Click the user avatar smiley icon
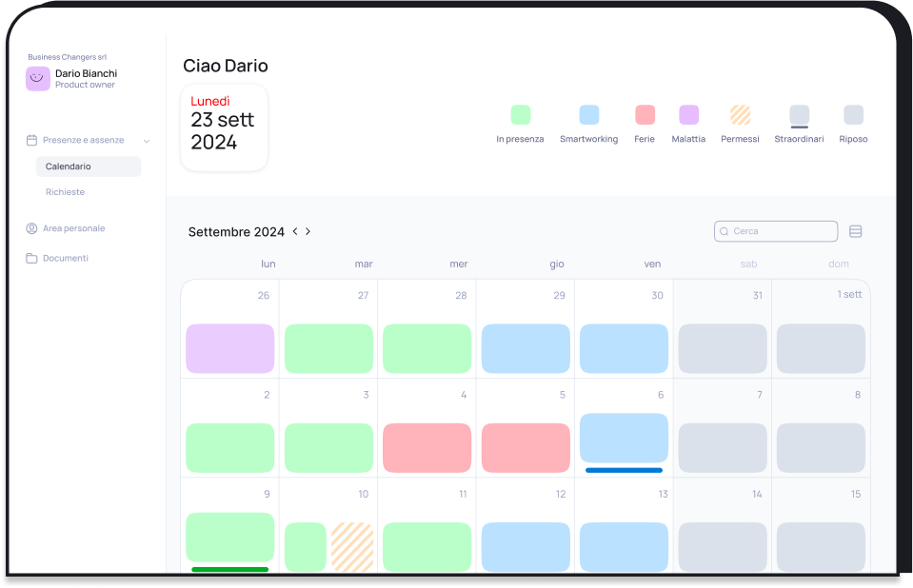 click(38, 79)
